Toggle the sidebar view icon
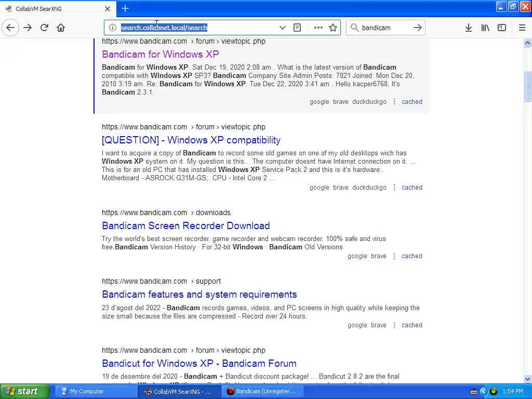This screenshot has width=532, height=399. pos(502,28)
